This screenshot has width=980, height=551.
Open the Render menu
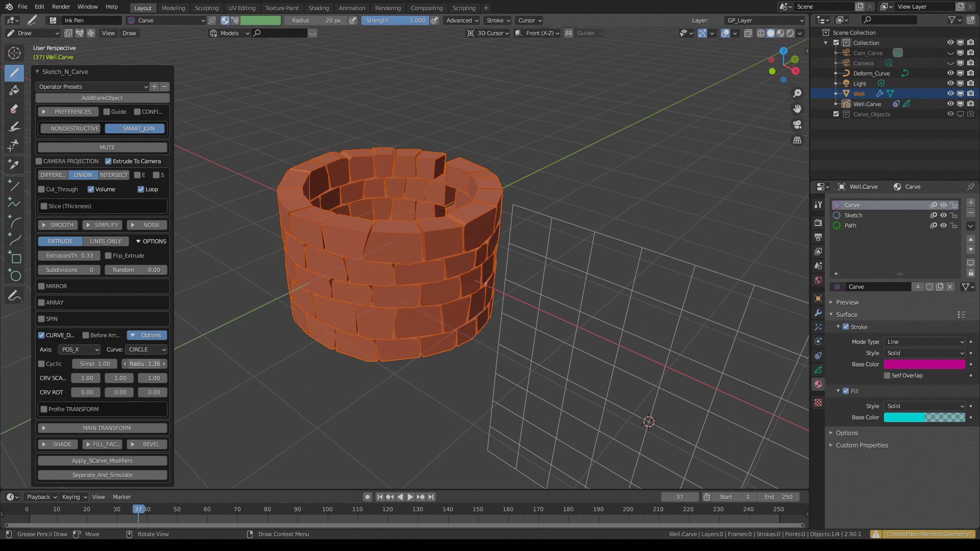coord(61,7)
